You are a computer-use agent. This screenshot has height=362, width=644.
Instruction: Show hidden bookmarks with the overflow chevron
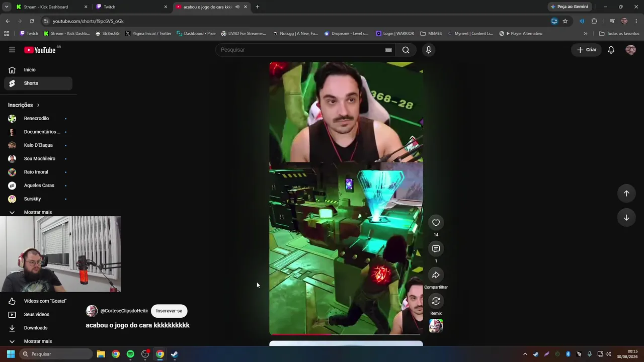(x=585, y=34)
